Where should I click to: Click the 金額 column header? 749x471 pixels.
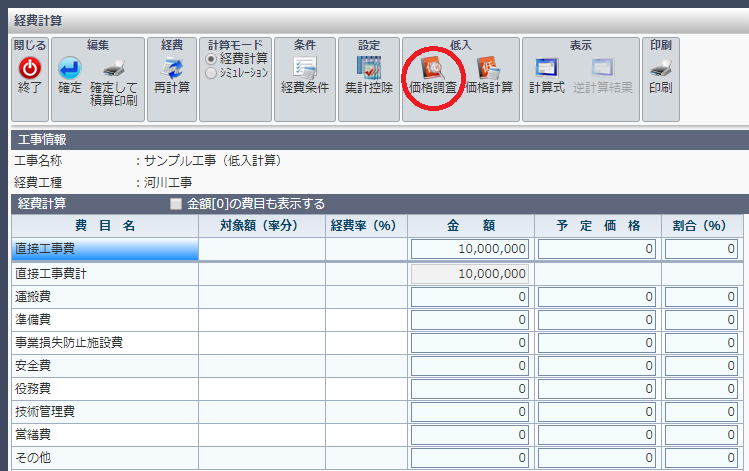pos(471,225)
